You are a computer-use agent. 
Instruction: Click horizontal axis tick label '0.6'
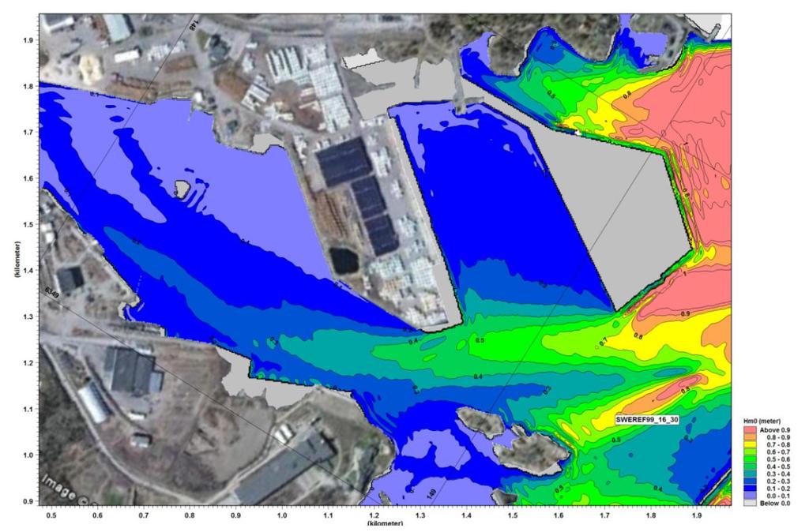point(97,515)
